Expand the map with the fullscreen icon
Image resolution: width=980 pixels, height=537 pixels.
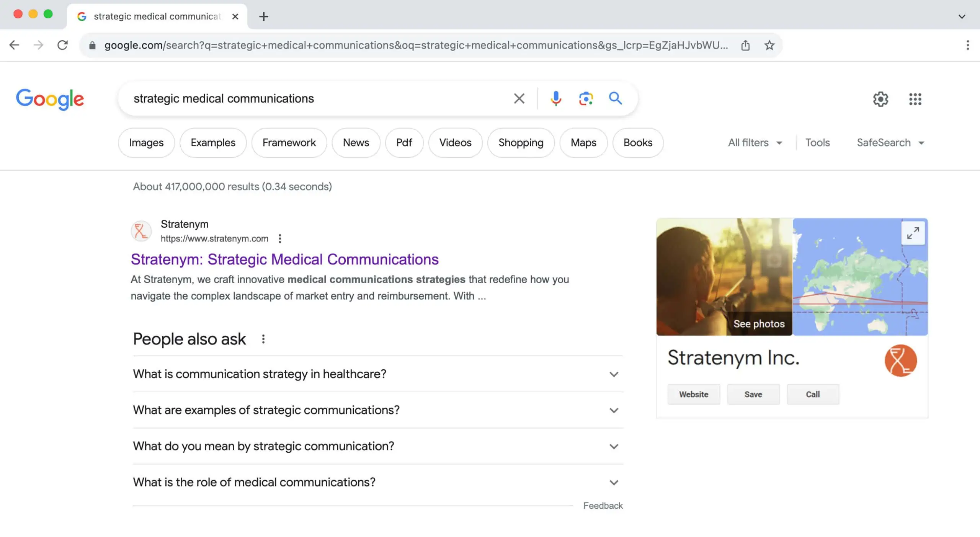(913, 233)
